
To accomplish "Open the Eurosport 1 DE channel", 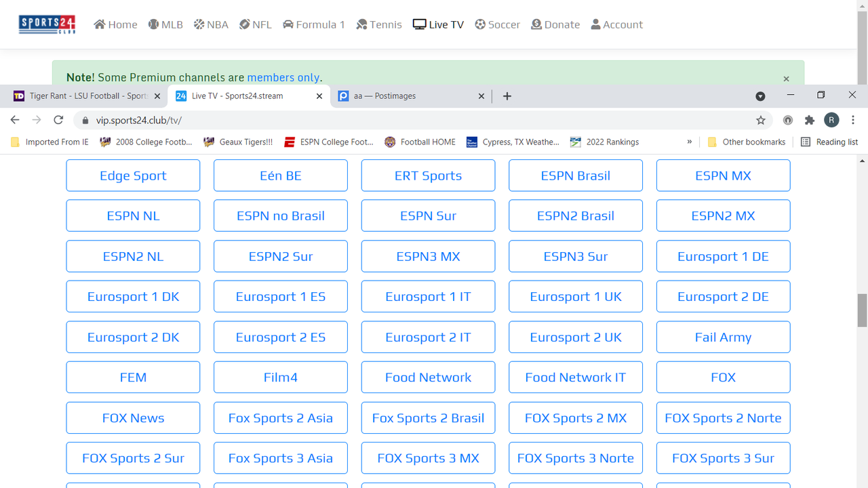I will (723, 256).
